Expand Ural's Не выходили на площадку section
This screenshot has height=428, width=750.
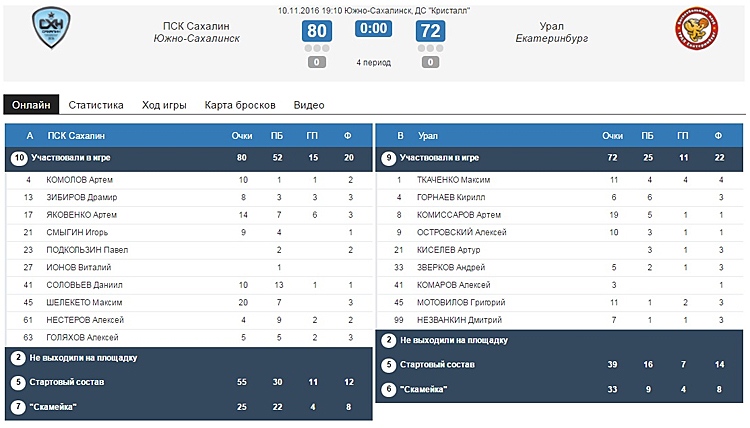point(559,340)
